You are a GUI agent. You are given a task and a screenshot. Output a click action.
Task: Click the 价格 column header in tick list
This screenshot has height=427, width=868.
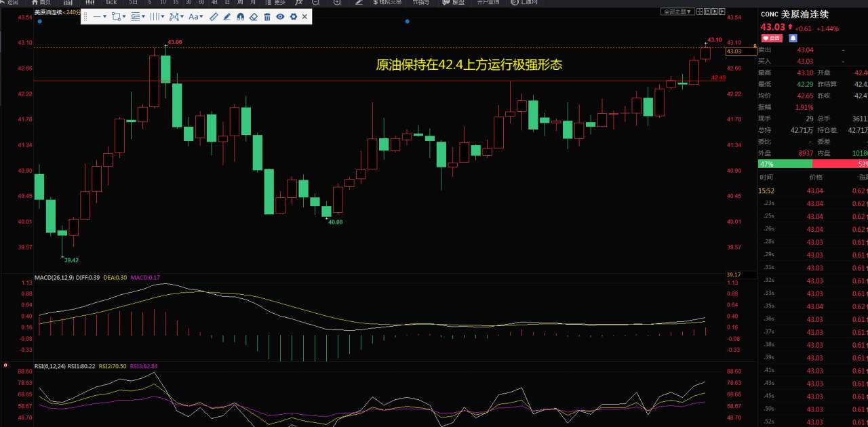coord(816,176)
